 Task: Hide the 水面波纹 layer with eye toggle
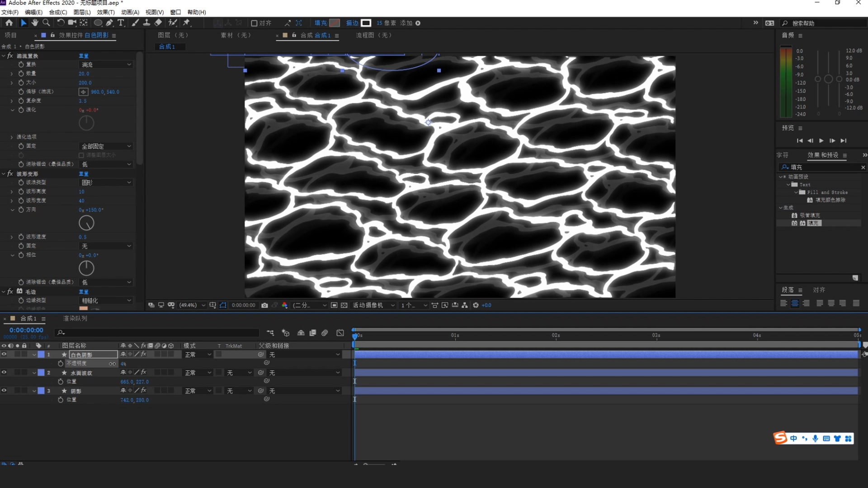(4, 372)
